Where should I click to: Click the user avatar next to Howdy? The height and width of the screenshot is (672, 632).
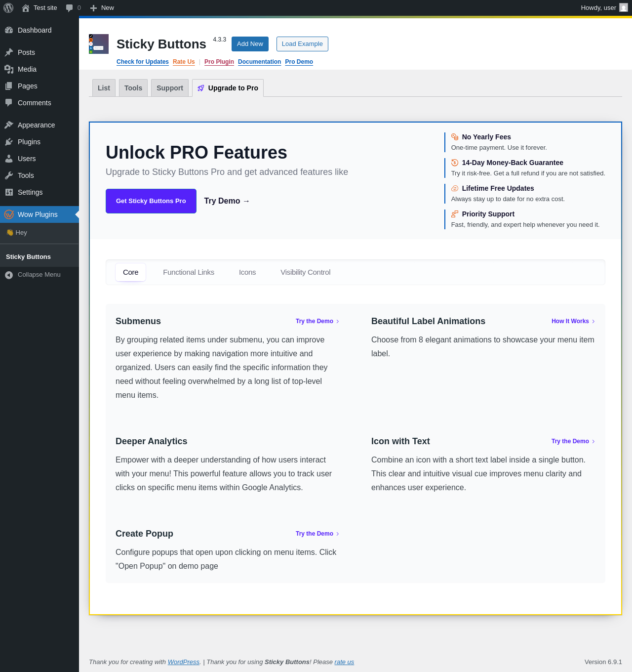(624, 7)
